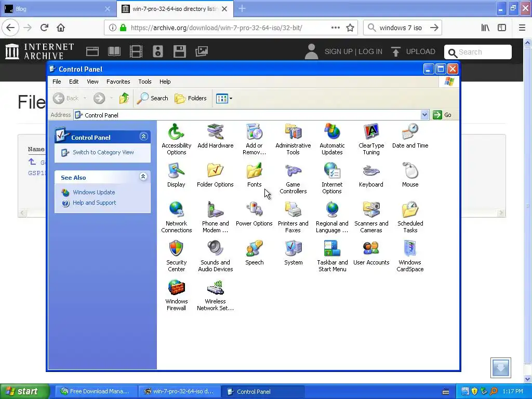Open the Favorites menu

coord(118,82)
